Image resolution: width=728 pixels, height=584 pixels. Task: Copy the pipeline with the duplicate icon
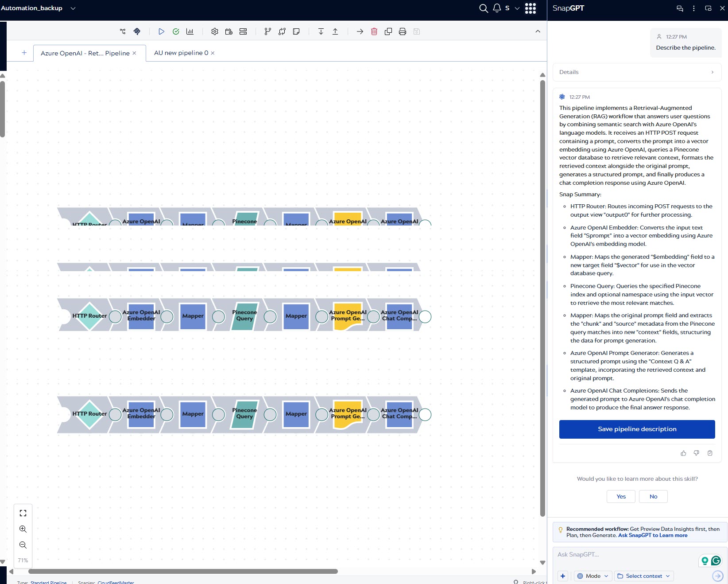[388, 31]
